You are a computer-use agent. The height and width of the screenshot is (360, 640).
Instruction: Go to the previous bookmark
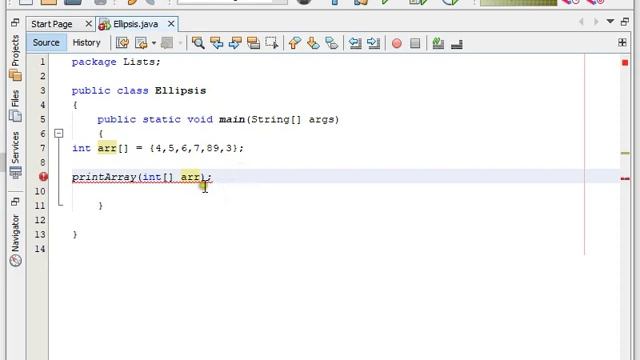pos(295,43)
